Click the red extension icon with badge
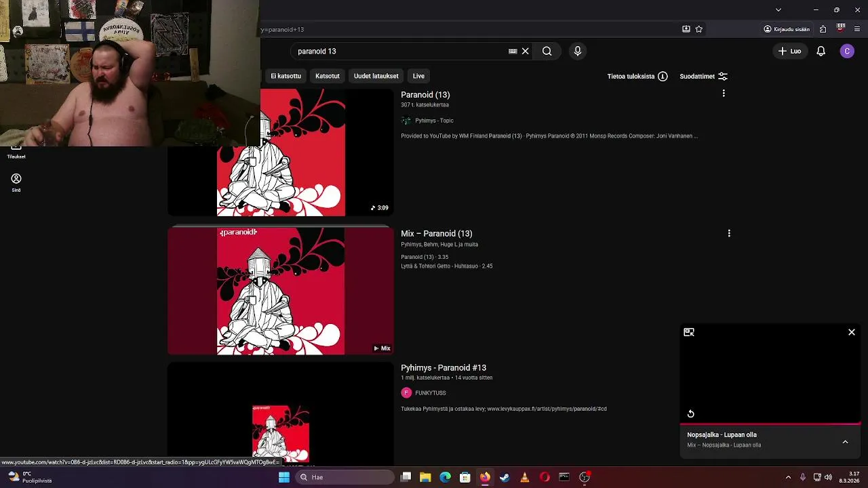This screenshot has width=868, height=488. 841,28
